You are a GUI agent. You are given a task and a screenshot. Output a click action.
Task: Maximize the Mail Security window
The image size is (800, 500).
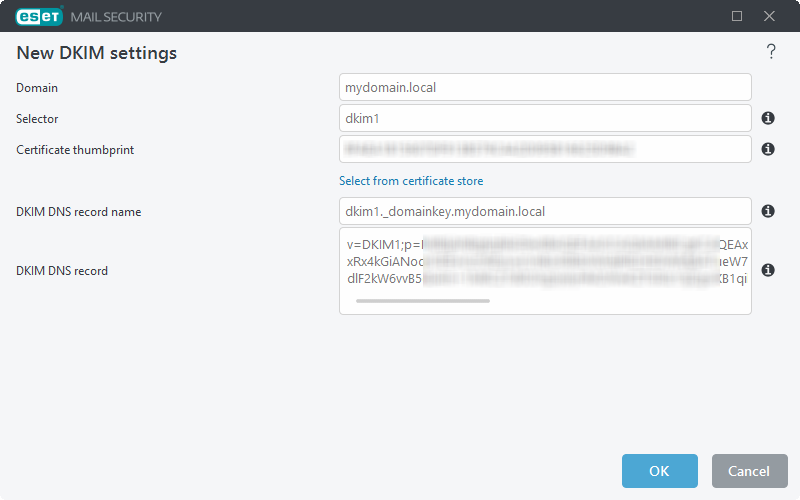coord(737,16)
